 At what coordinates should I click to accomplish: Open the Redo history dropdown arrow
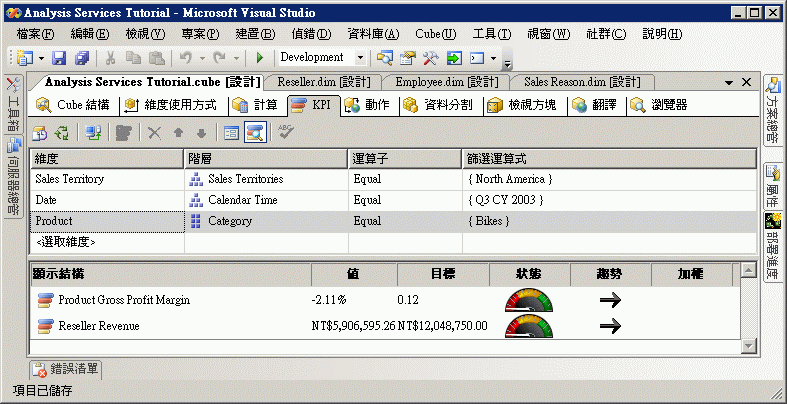(x=236, y=58)
